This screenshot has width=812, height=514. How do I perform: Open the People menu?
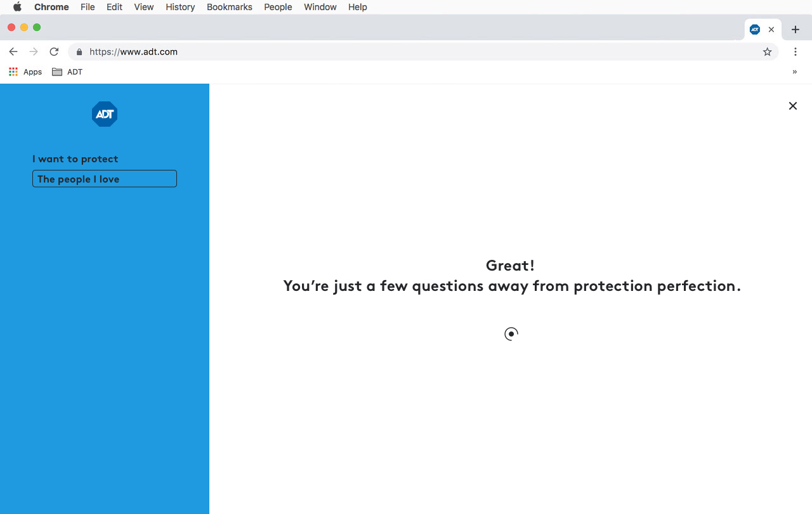tap(278, 7)
